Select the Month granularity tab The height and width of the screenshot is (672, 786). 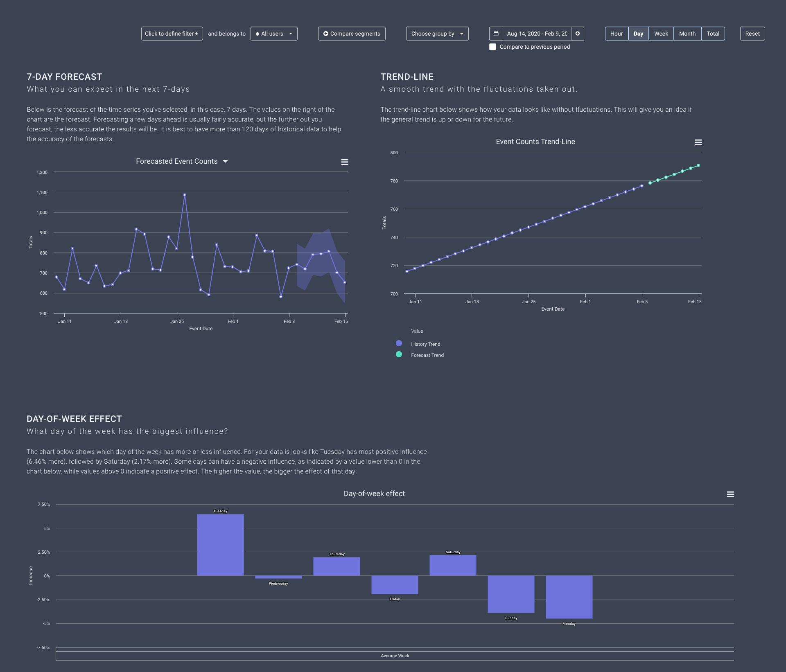coord(687,34)
